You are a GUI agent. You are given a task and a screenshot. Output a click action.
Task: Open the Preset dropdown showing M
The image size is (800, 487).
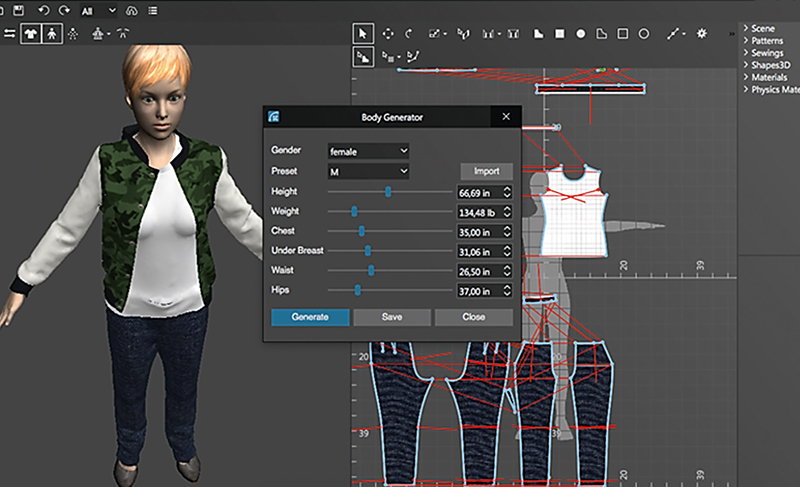[368, 171]
